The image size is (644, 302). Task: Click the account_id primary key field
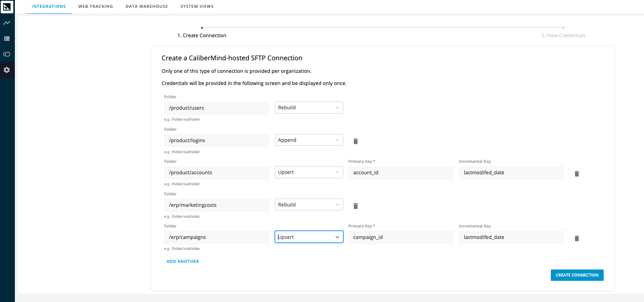click(x=401, y=173)
